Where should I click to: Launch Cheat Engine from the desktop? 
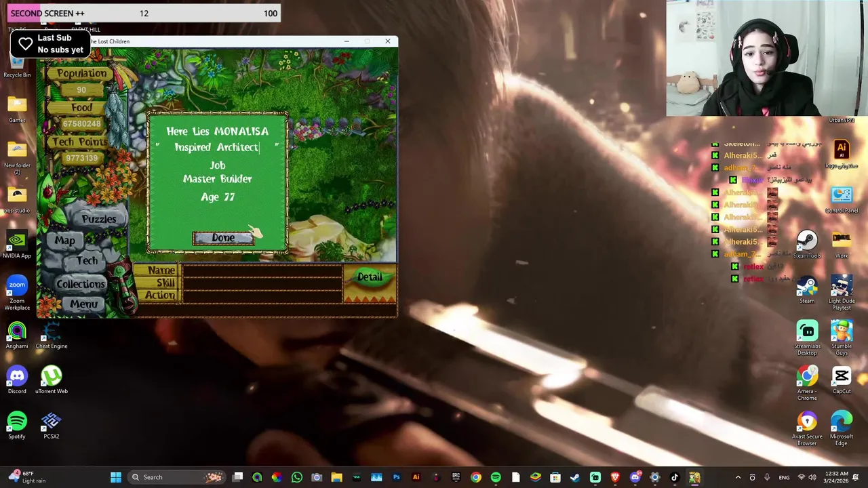click(x=52, y=335)
